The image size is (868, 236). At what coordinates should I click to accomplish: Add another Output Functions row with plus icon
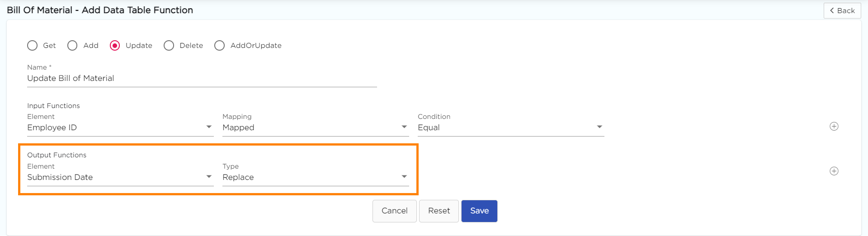coord(834,171)
